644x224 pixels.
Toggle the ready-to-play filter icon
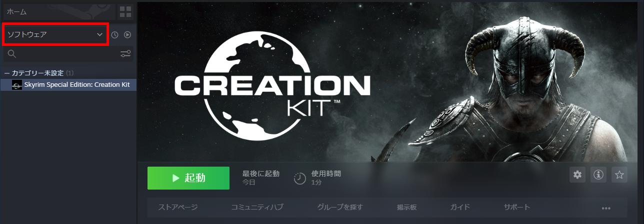tap(127, 35)
